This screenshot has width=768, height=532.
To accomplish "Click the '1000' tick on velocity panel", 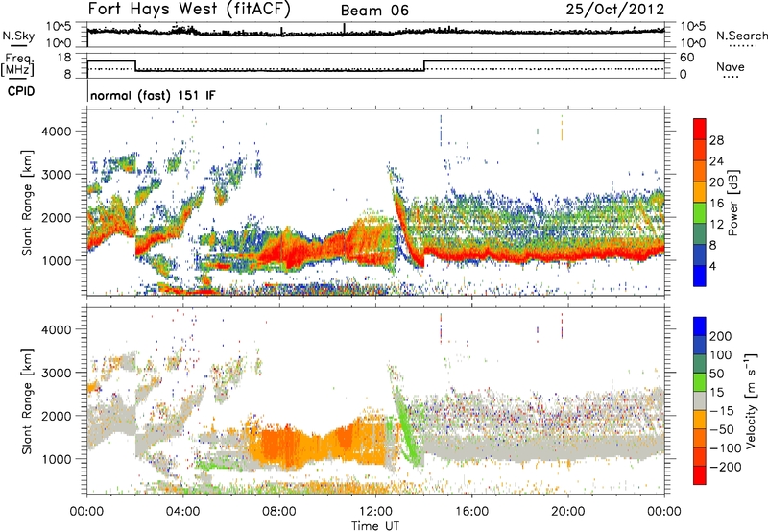I will click(x=57, y=459).
